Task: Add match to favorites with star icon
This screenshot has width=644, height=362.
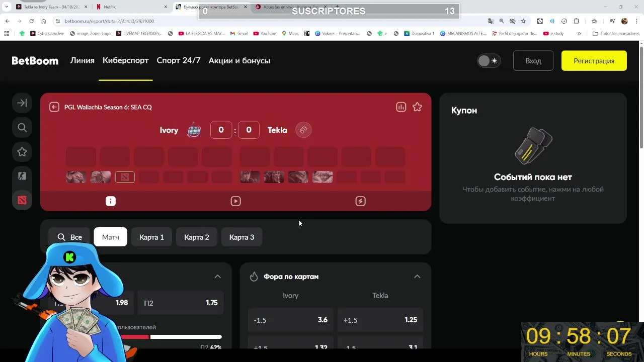Action: (417, 107)
